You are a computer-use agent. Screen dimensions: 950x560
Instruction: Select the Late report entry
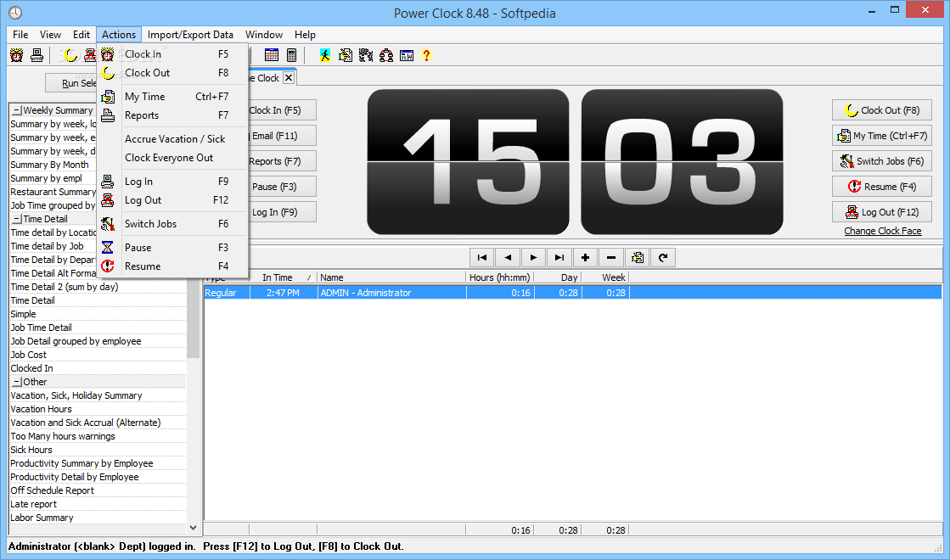(98, 504)
